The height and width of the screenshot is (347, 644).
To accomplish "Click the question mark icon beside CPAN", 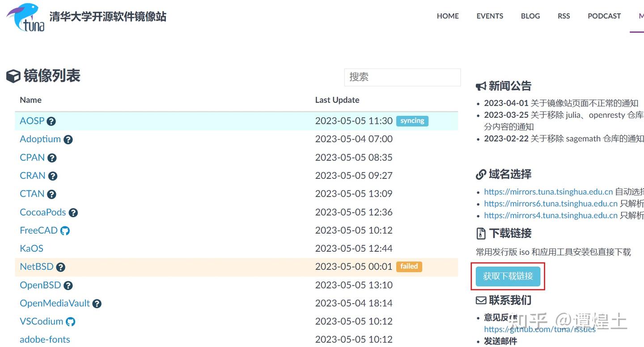I will click(52, 158).
